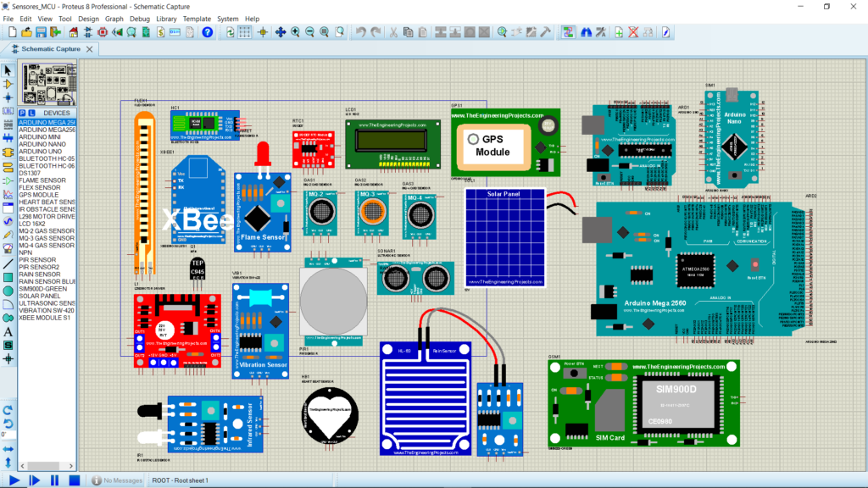
Task: Select the Selection Mode arrow tool
Action: click(8, 70)
